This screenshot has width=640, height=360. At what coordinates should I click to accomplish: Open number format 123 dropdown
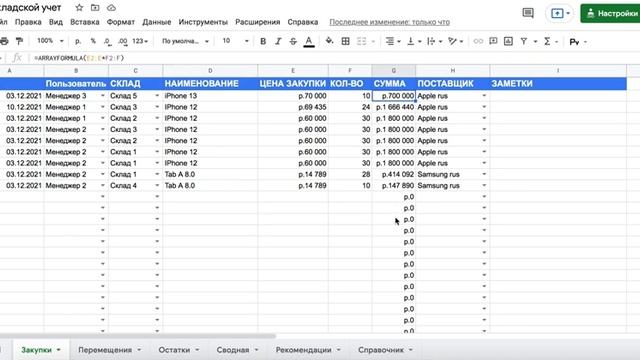pos(140,41)
